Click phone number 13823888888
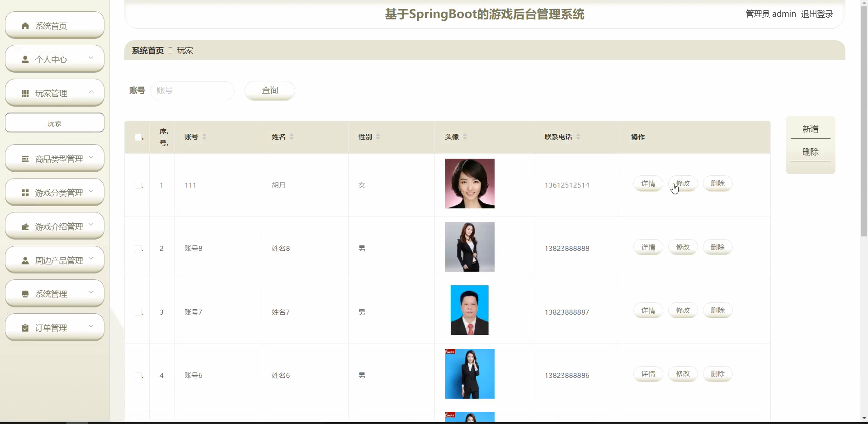The image size is (868, 424). click(567, 249)
